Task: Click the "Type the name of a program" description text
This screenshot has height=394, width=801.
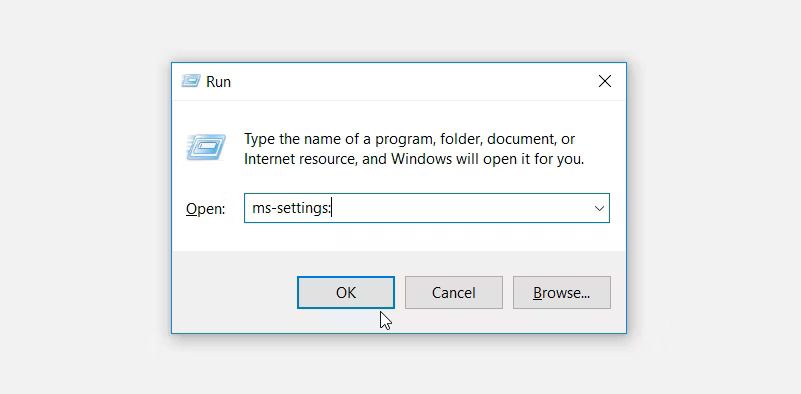Action: (414, 149)
